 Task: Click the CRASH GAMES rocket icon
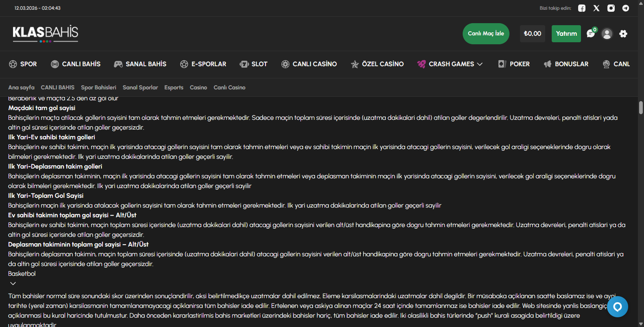tap(422, 64)
